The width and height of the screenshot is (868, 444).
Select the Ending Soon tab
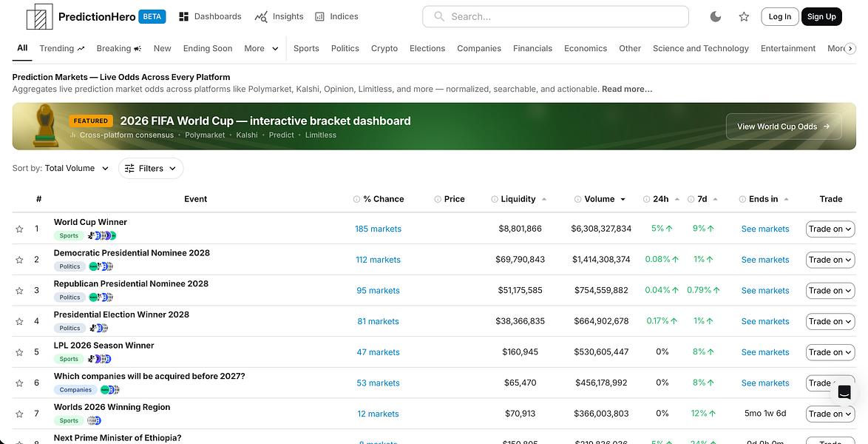[208, 48]
